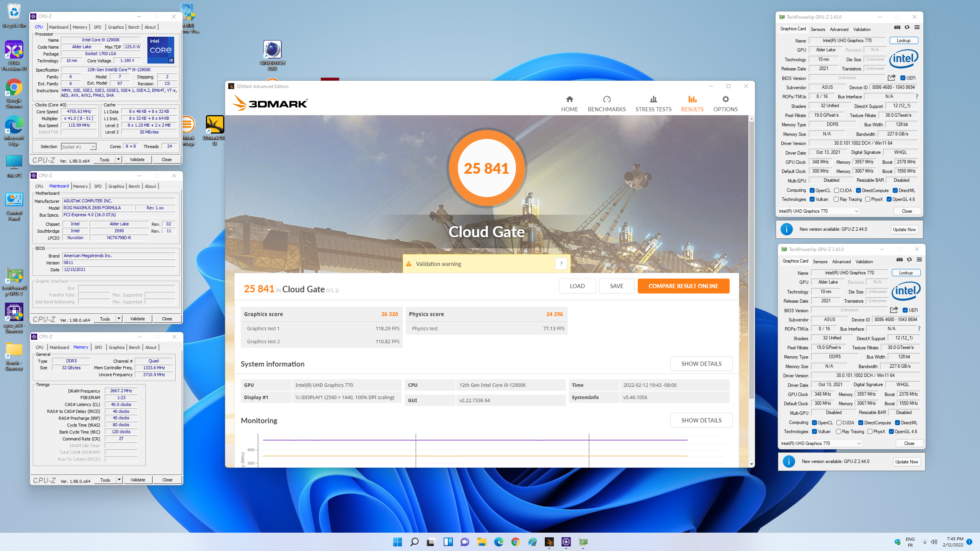Open the OPTIONS gear in 3DMark
The image size is (980, 551).
tap(725, 104)
